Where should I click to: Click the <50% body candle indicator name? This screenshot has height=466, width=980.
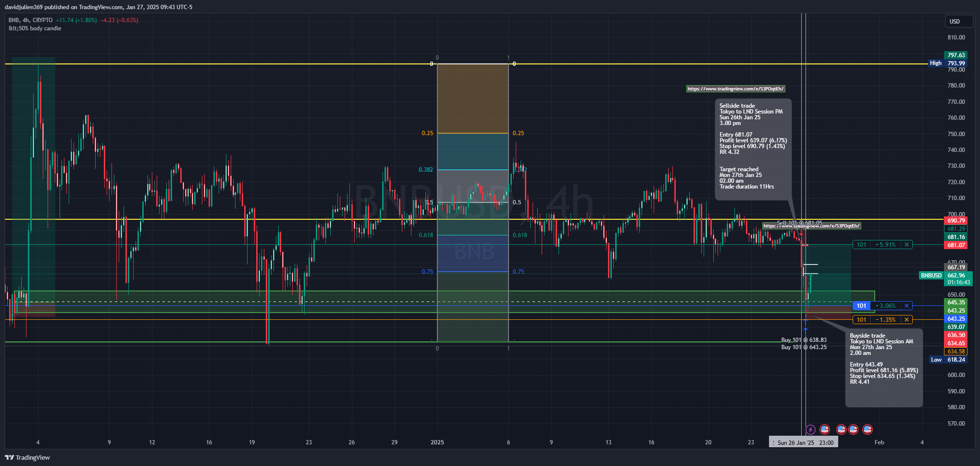(x=35, y=28)
